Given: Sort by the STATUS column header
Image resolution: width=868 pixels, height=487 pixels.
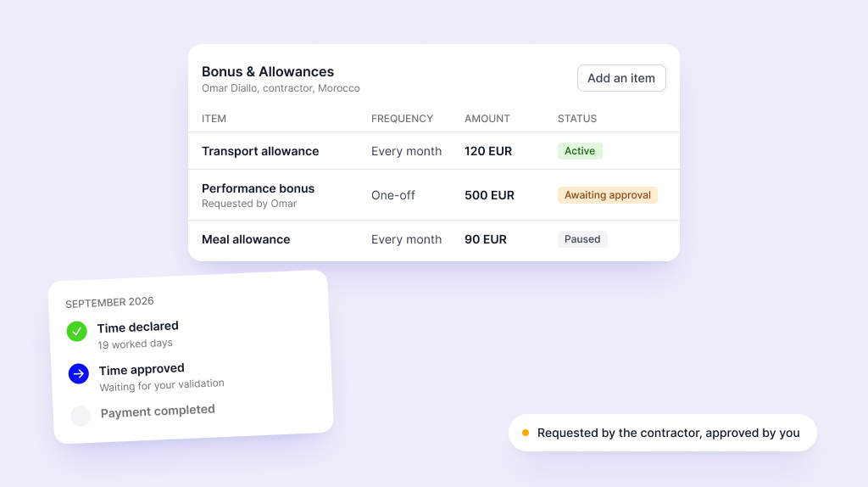Looking at the screenshot, I should coord(576,119).
